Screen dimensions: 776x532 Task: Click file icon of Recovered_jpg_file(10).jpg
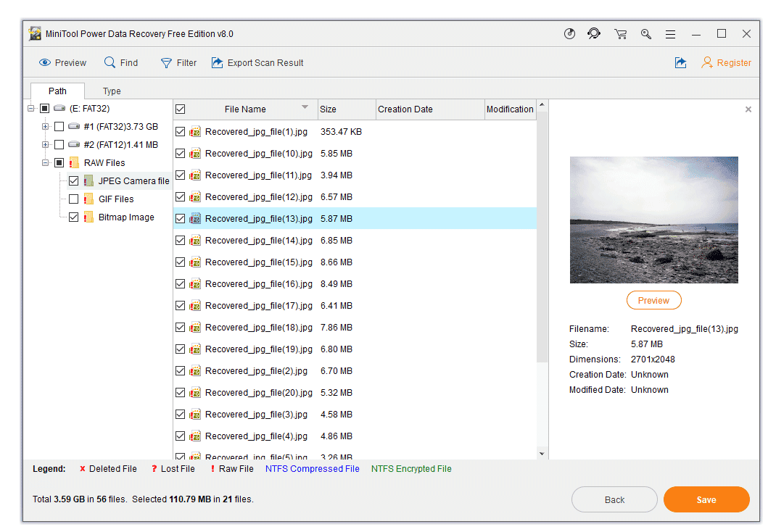point(195,153)
